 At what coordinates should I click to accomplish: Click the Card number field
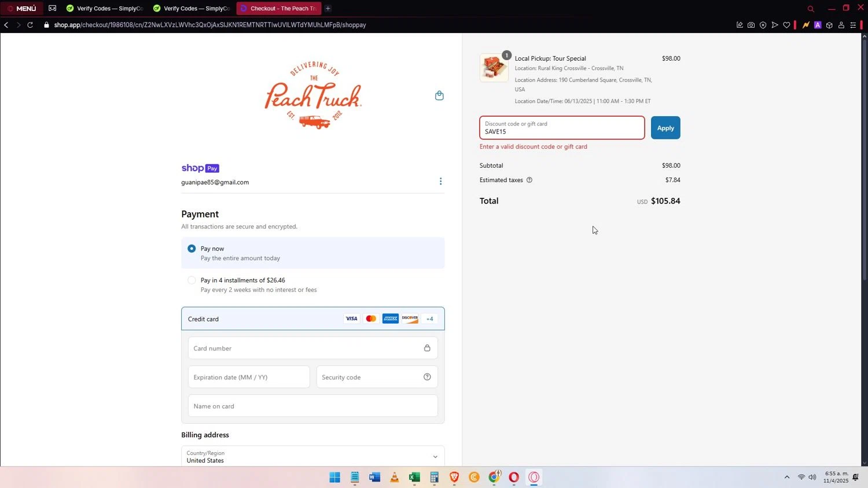pos(313,348)
